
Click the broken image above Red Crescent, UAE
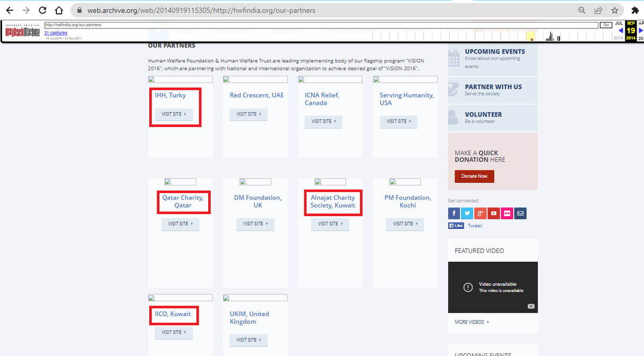255,79
